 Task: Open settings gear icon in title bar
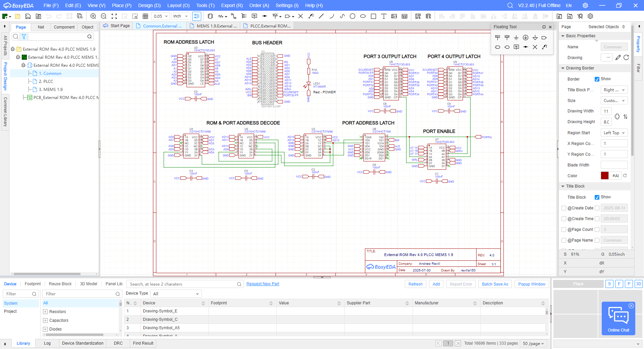(x=585, y=5)
